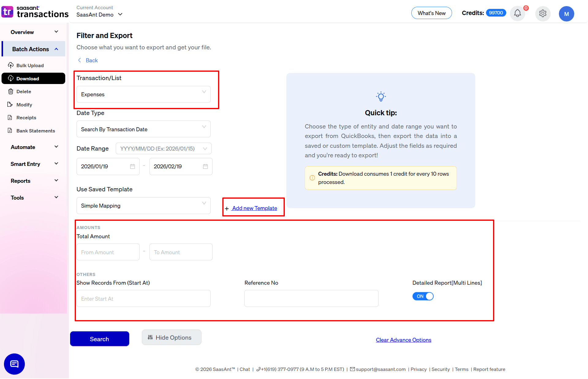Click the SaasAnt Transactions logo
Viewport: 588px width, 379px height.
[35, 12]
